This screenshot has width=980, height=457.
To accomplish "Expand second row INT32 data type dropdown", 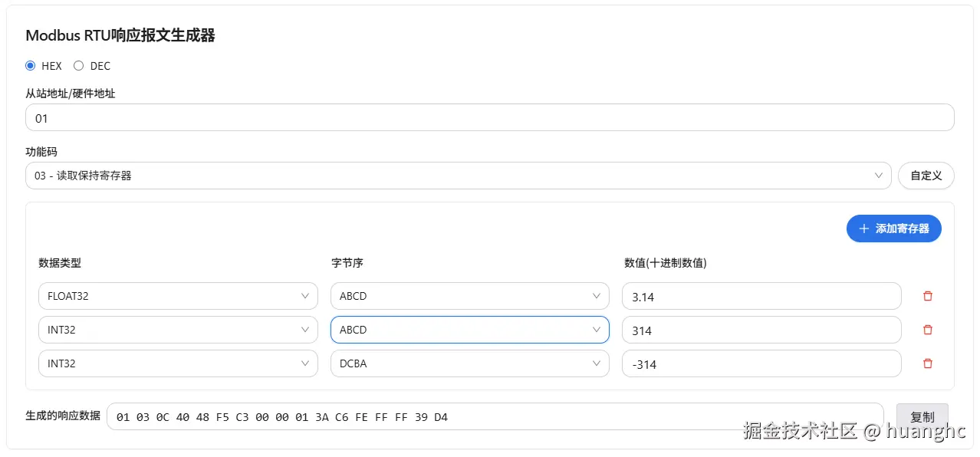I will click(178, 330).
